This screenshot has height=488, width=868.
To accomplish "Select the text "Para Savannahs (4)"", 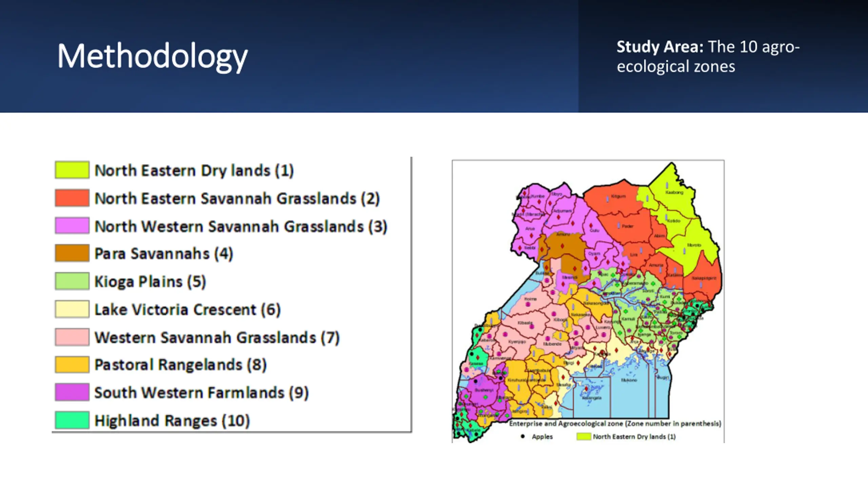I will (x=164, y=254).
